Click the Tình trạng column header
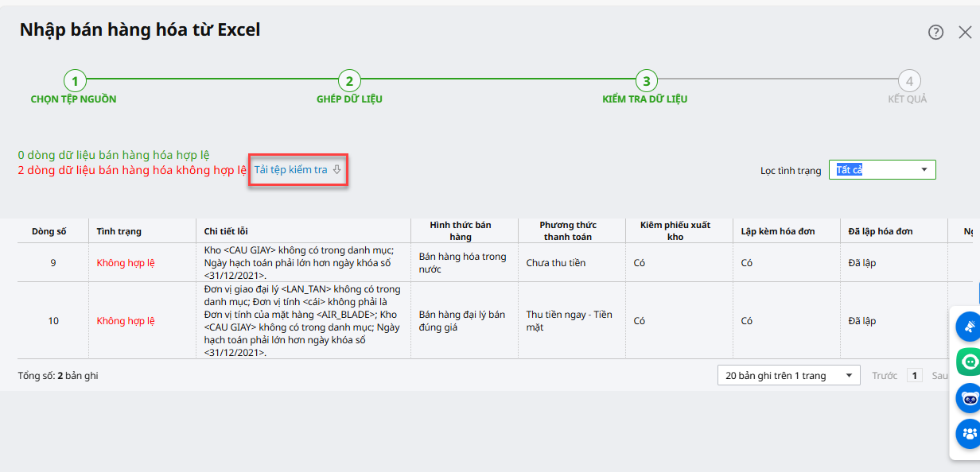 click(119, 231)
